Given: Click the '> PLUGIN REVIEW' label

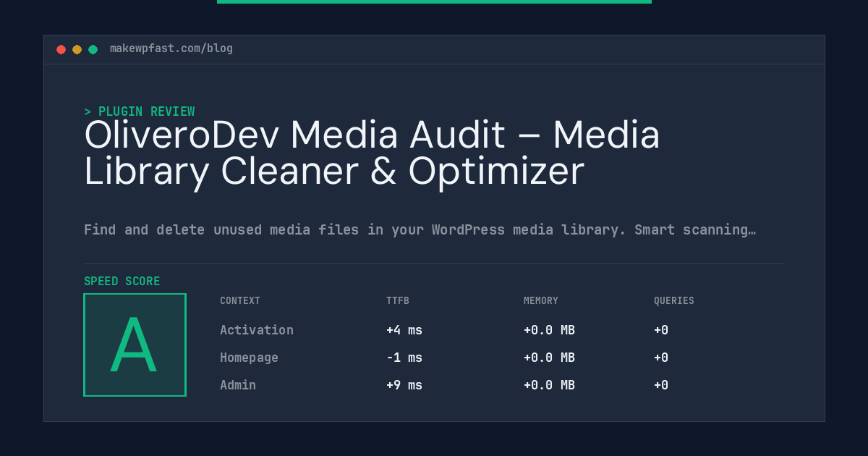Looking at the screenshot, I should point(139,111).
